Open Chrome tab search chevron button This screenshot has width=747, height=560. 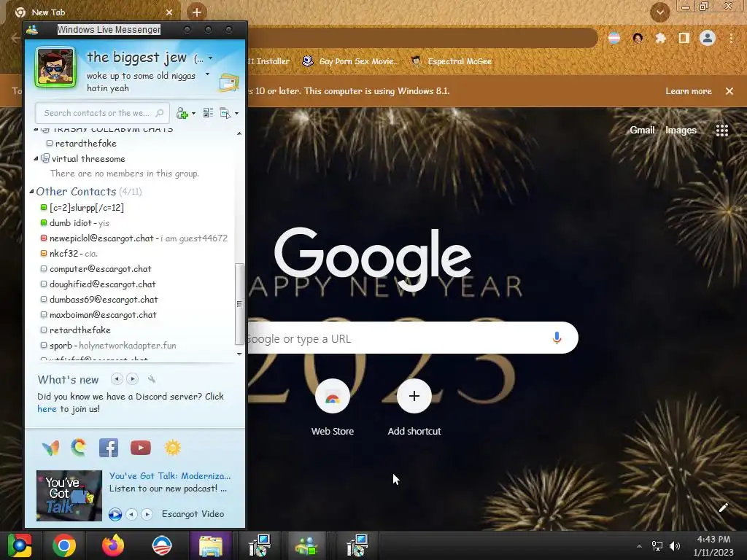[659, 12]
